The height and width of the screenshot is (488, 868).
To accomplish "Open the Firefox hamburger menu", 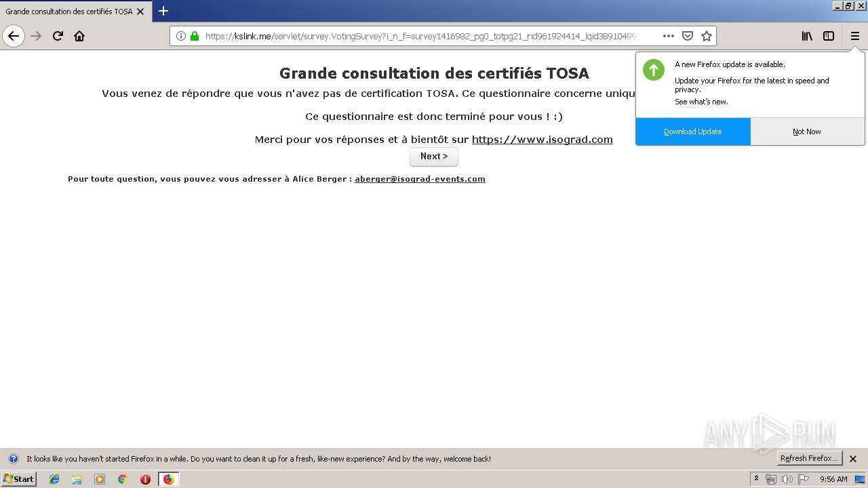I will tap(854, 36).
